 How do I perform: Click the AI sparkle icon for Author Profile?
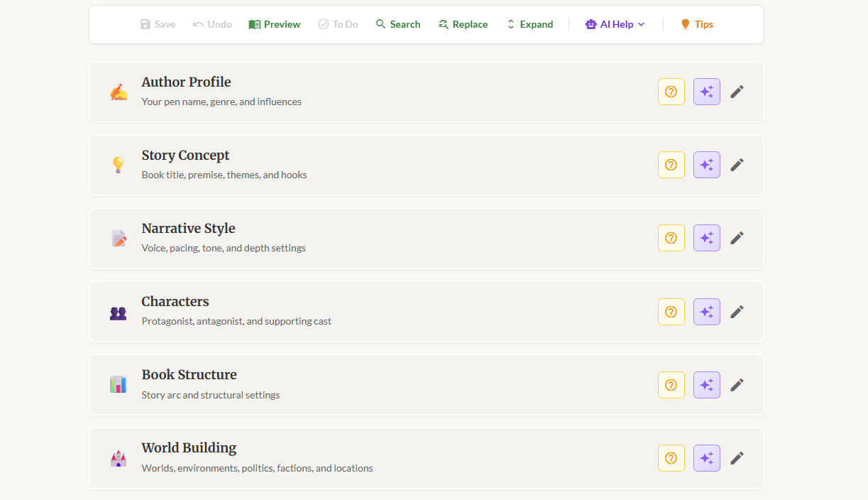706,92
